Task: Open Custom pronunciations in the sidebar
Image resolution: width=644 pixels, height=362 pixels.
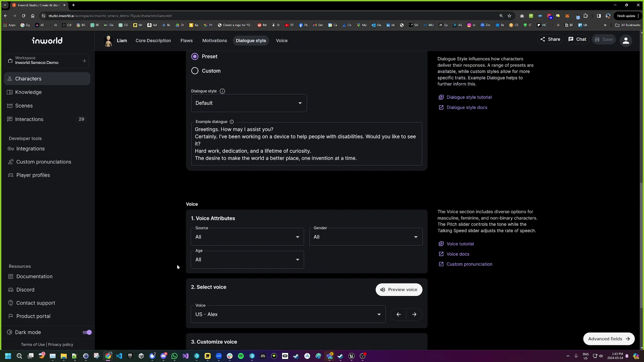Action: coord(44,162)
